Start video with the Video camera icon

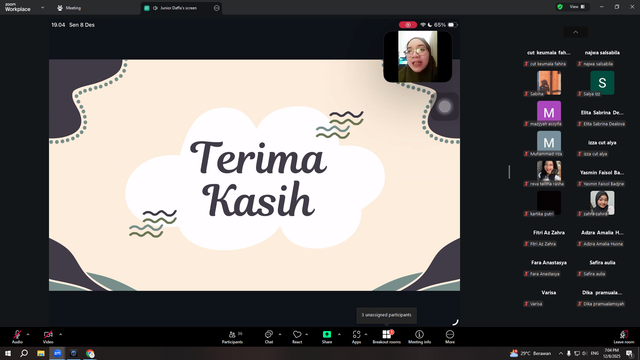[x=48, y=335]
